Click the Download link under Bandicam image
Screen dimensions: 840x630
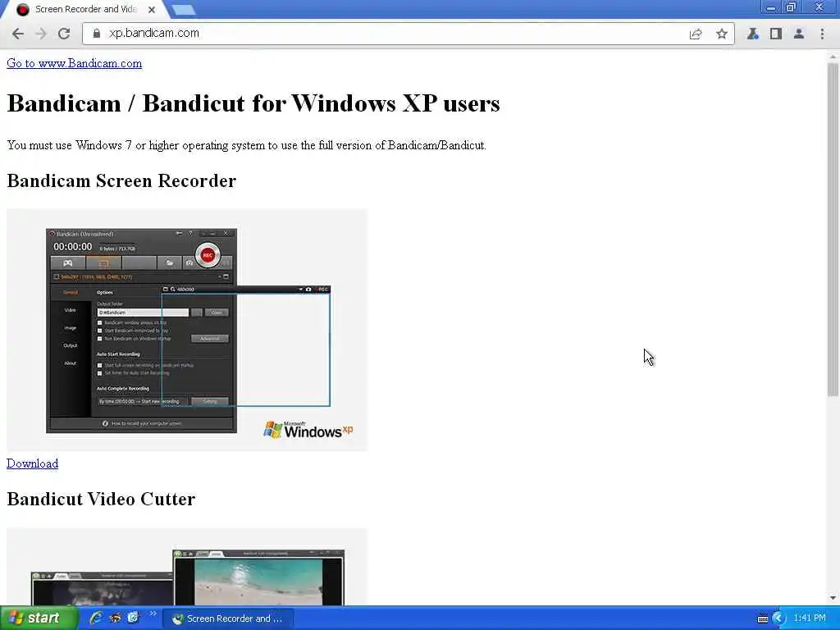32,463
